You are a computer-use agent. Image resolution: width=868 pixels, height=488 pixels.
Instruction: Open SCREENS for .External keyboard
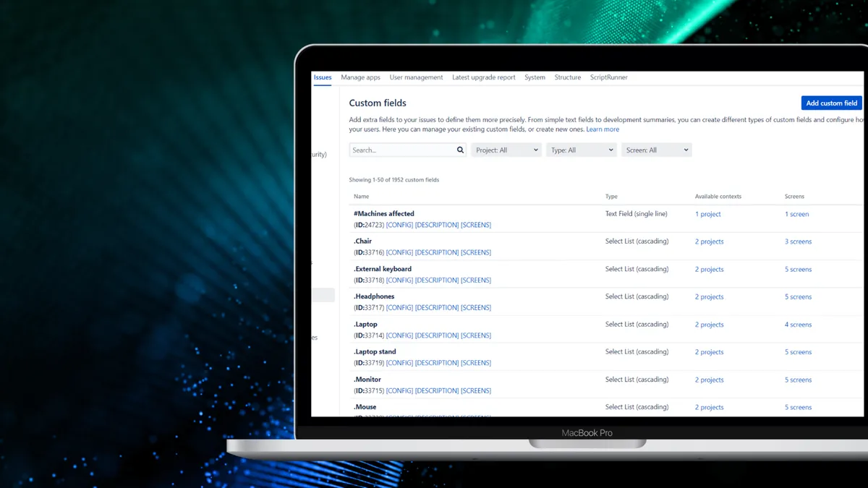point(476,280)
